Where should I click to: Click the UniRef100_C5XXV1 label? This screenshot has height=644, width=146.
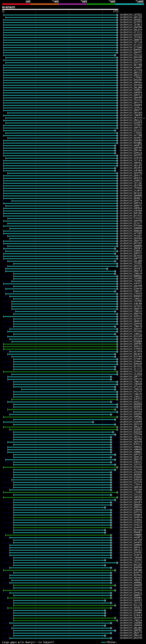coord(131,100)
